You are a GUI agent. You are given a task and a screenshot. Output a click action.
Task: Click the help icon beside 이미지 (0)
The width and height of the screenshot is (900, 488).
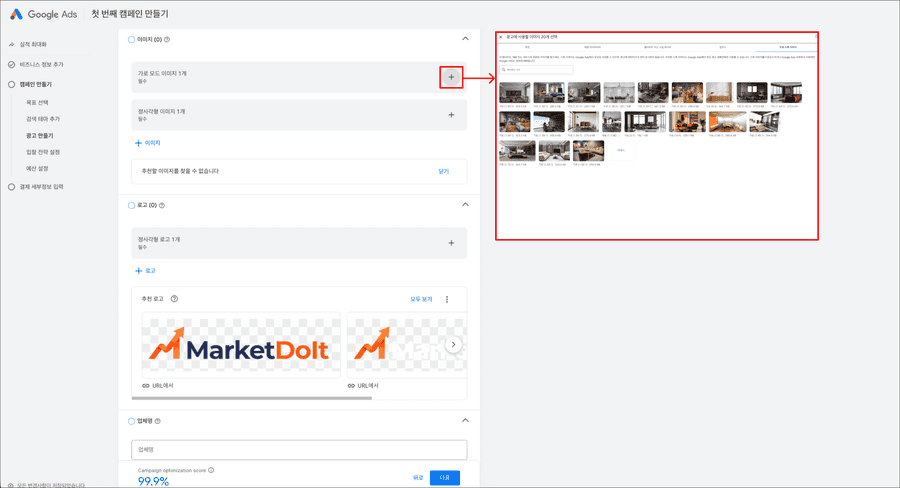point(167,40)
